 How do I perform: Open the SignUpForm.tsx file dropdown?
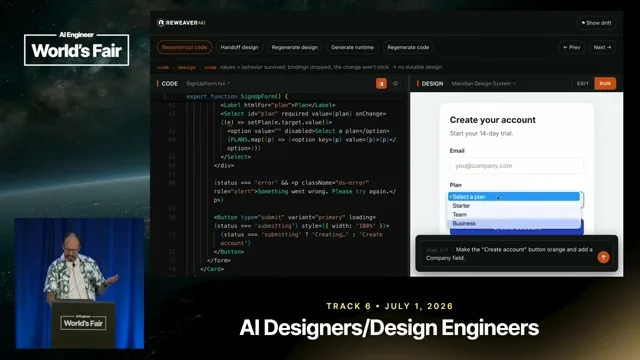click(208, 84)
